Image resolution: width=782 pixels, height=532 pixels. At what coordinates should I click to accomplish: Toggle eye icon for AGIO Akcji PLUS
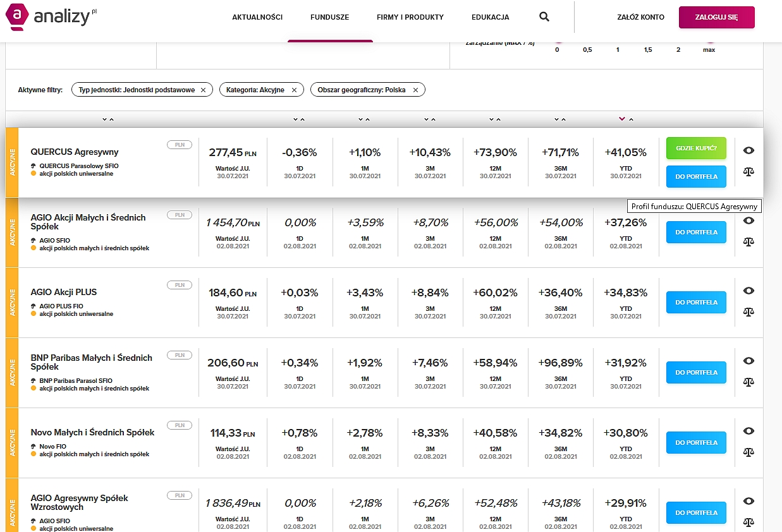coord(749,291)
